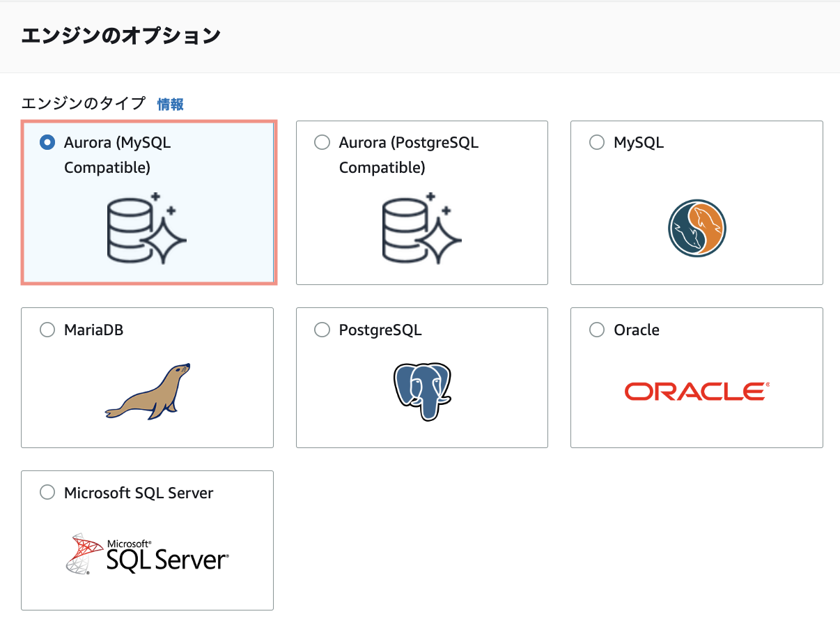Click the 'MySQL' card label text

coord(639,142)
